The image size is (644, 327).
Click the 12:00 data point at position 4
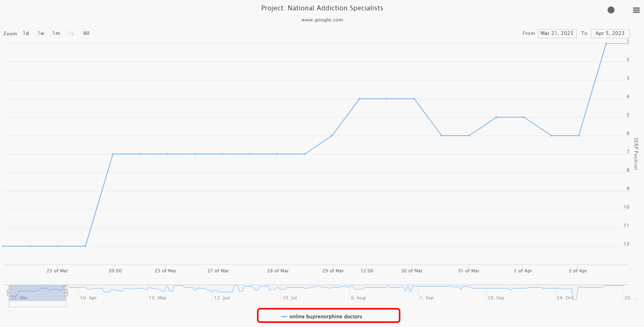(x=359, y=99)
